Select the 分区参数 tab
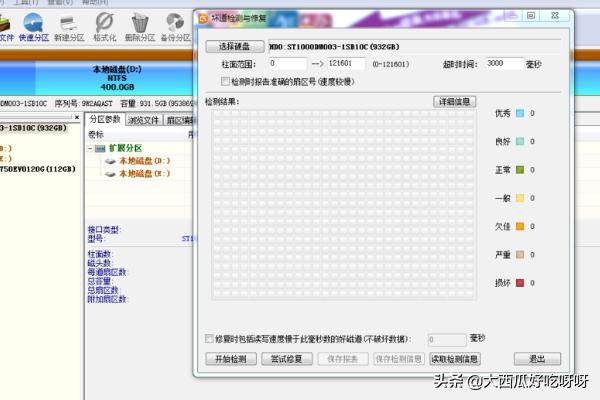 click(x=105, y=120)
